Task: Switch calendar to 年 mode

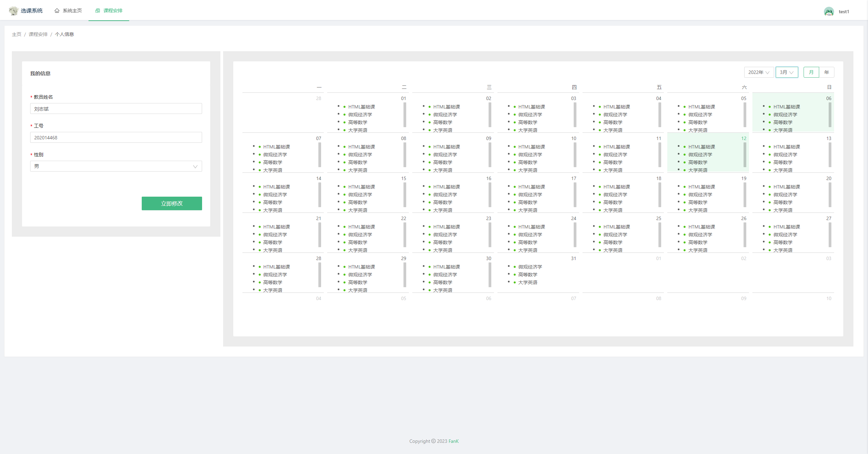Action: [826, 72]
